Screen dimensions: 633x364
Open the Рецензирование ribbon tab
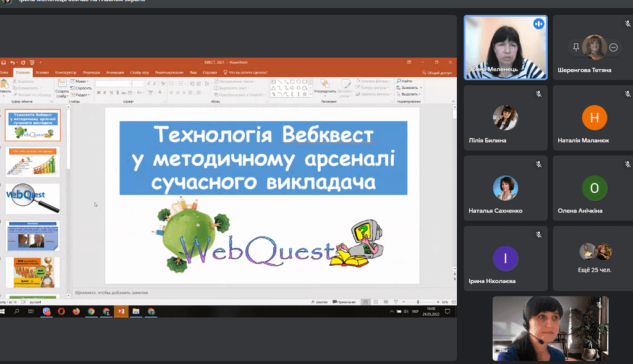169,73
